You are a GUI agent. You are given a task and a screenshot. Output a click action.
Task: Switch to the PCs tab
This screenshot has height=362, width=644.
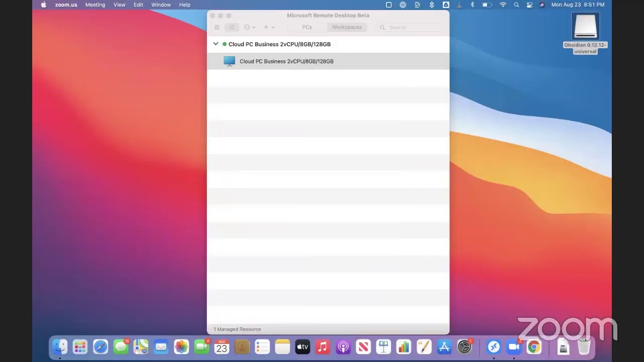coord(307,27)
